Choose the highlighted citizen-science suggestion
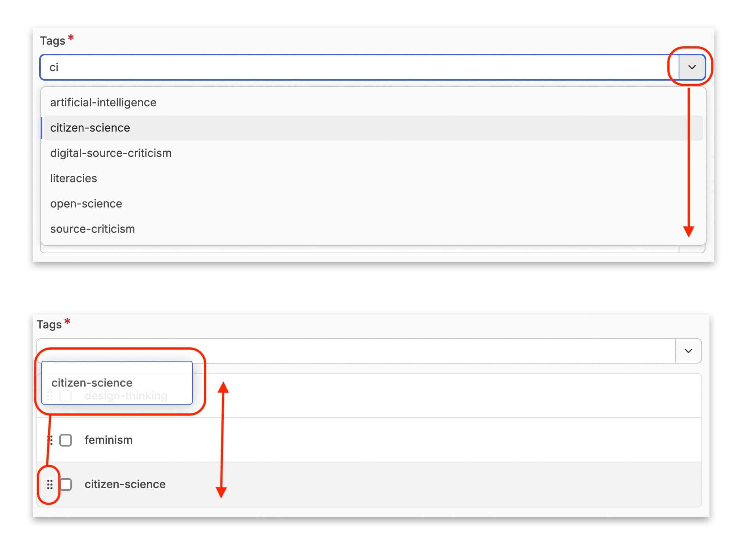This screenshot has height=560, width=747. tap(90, 128)
